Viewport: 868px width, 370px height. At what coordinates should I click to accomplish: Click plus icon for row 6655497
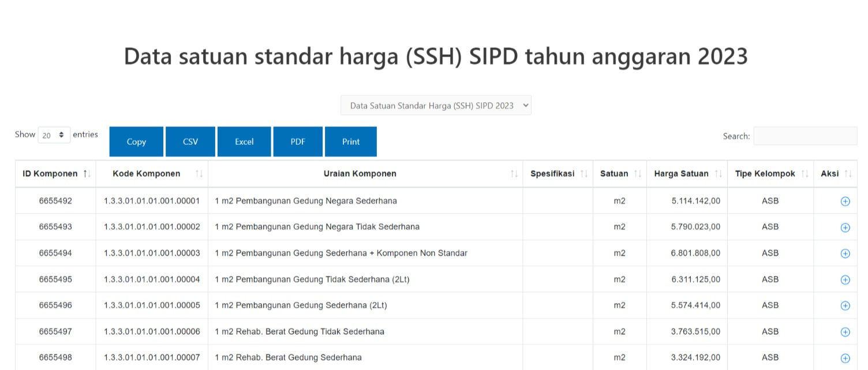coord(845,332)
